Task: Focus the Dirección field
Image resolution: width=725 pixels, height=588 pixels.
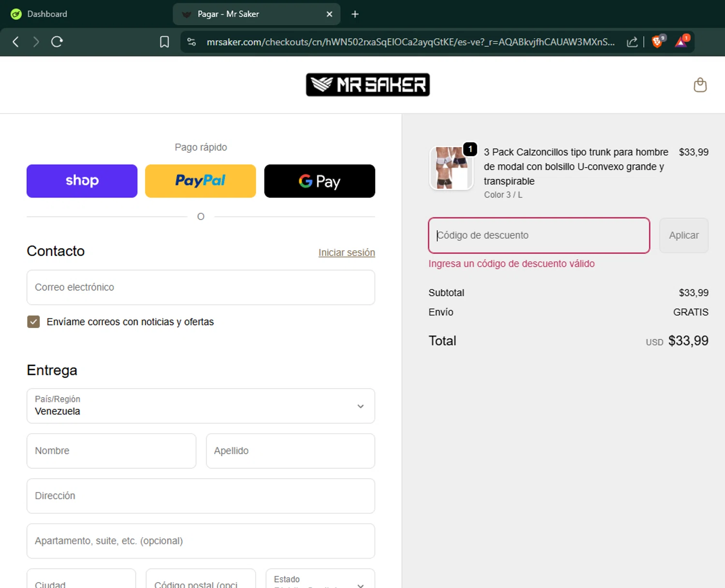Action: (201, 496)
